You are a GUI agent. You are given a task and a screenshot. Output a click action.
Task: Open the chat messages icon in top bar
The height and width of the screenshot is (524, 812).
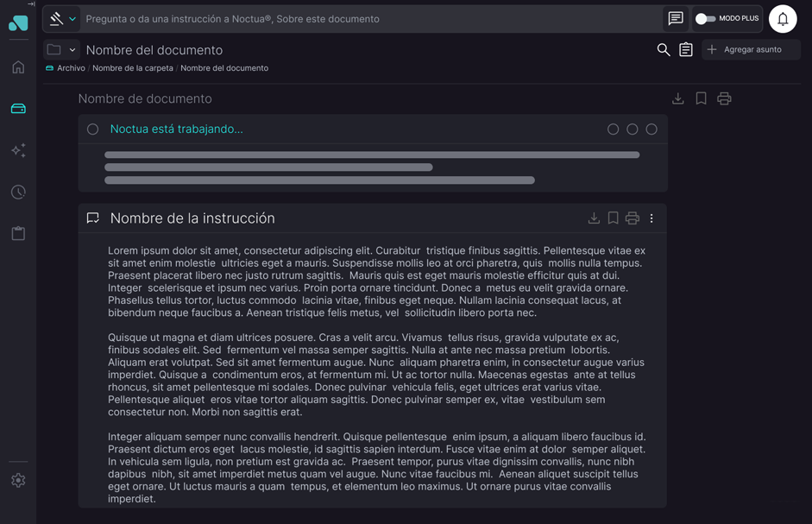(x=676, y=19)
